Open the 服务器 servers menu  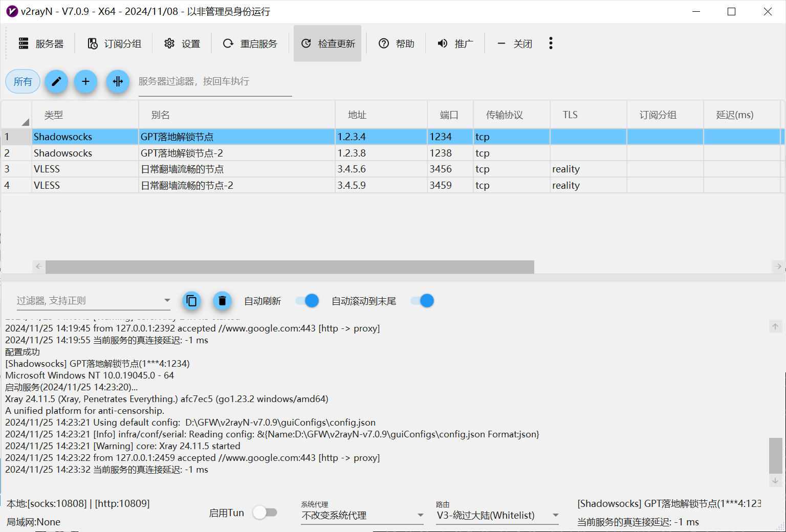(41, 44)
